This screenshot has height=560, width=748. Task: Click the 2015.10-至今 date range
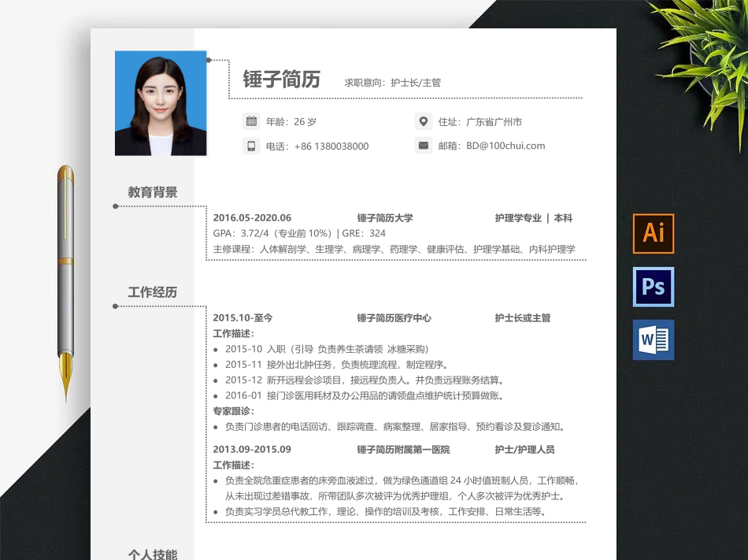coord(243,317)
